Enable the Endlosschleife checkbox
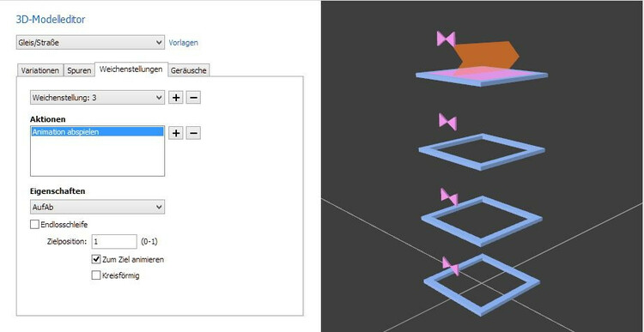The height and width of the screenshot is (332, 644). 34,225
